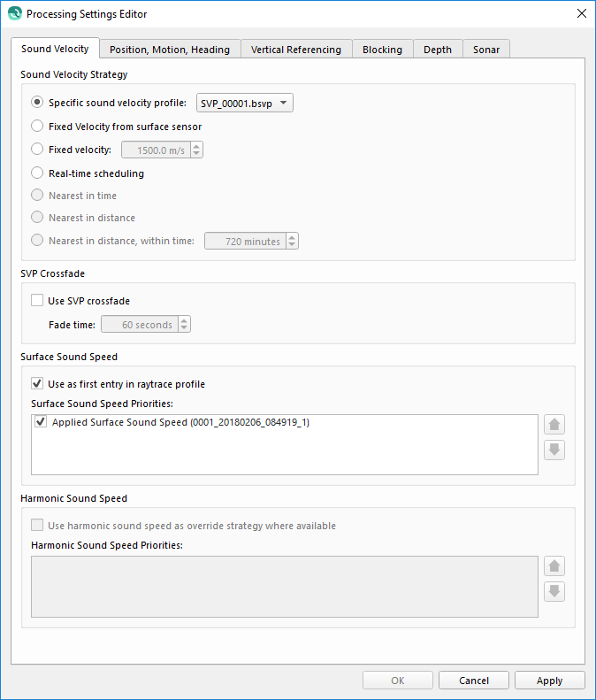596x700 pixels.
Task: Open the Depth tab
Action: pyautogui.click(x=438, y=50)
